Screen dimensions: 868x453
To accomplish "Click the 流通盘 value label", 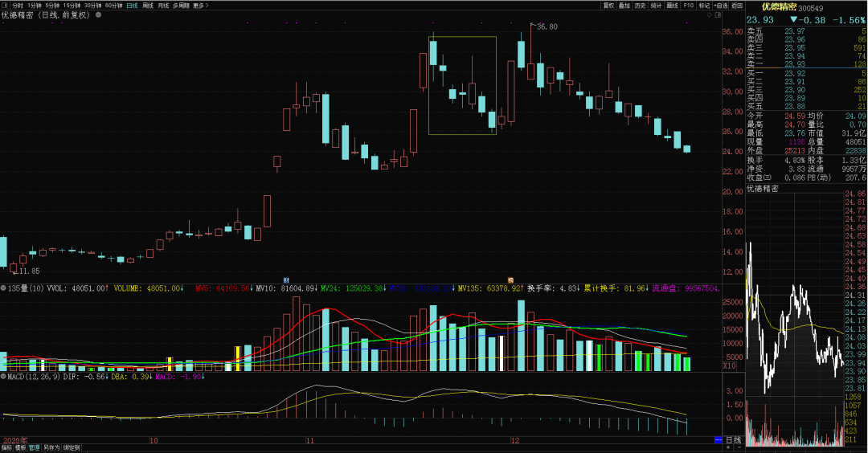I will [686, 288].
